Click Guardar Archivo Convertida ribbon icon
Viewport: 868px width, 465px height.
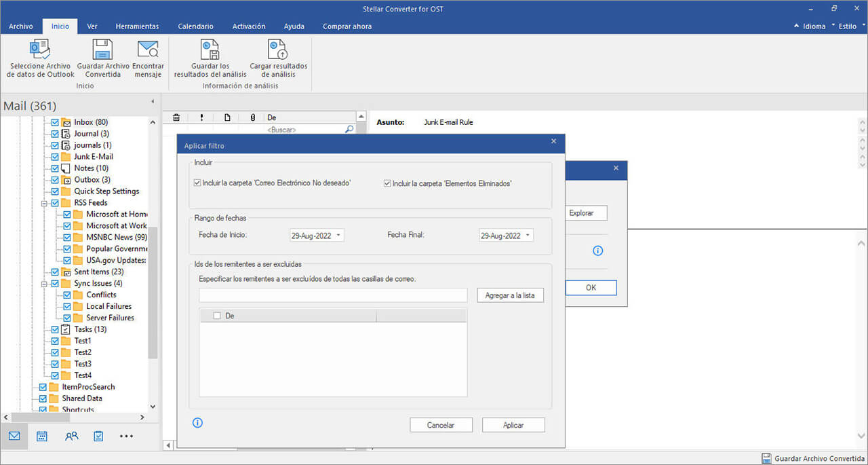pos(102,50)
